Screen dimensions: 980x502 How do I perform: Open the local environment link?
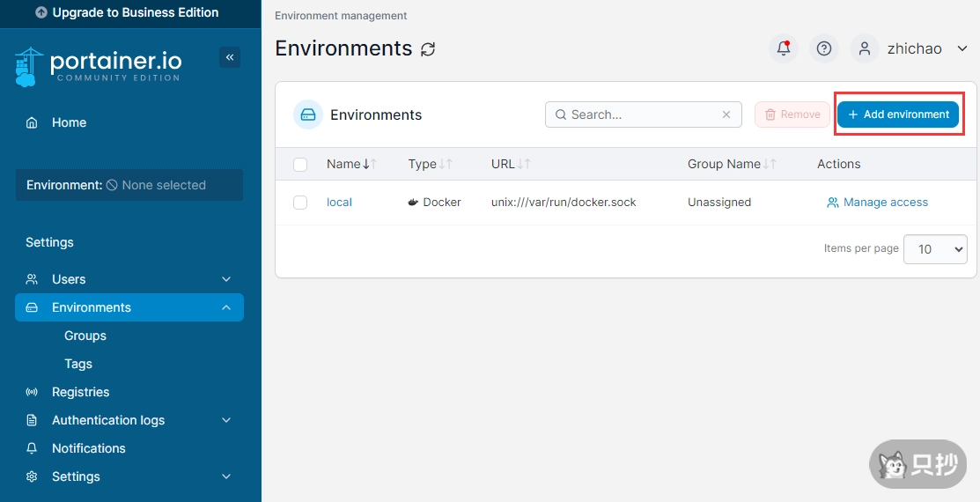pyautogui.click(x=339, y=203)
